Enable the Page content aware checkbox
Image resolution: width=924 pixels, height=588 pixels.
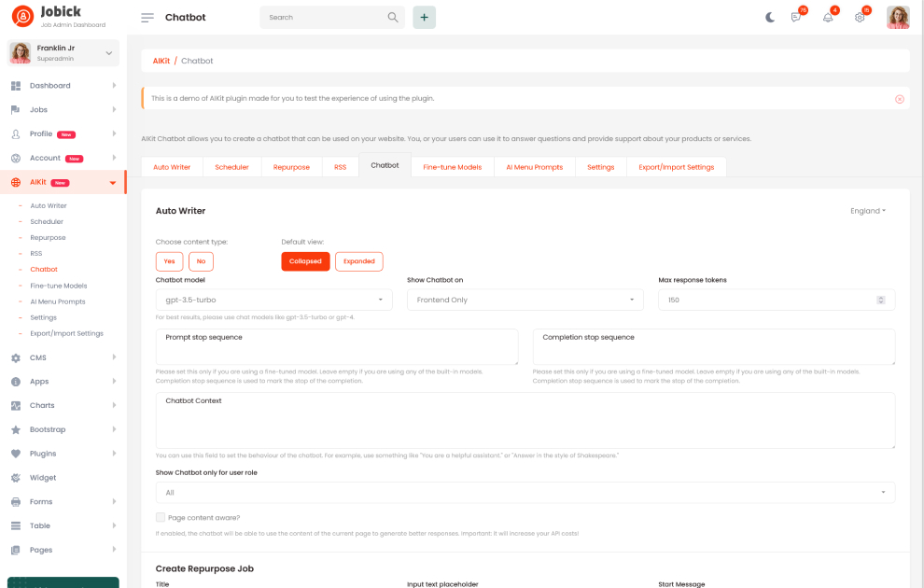click(161, 517)
